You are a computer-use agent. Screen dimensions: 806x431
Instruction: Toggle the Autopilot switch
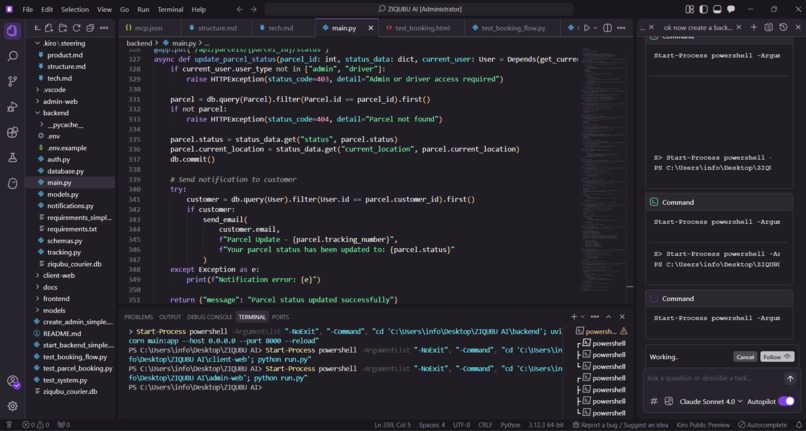tap(786, 401)
